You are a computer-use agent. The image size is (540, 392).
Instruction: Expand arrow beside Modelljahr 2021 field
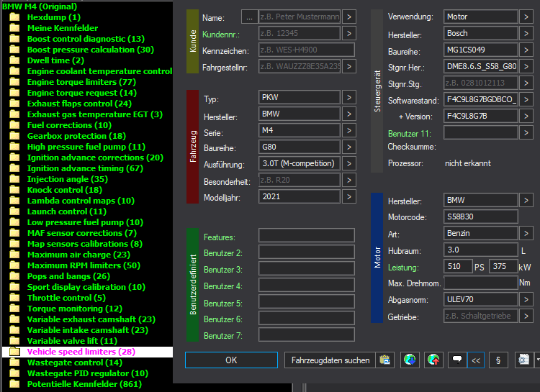click(349, 196)
